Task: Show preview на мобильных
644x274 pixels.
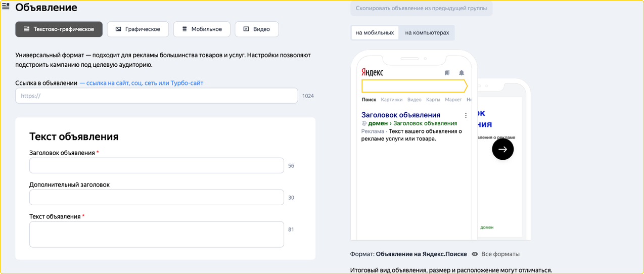Action: (x=375, y=33)
